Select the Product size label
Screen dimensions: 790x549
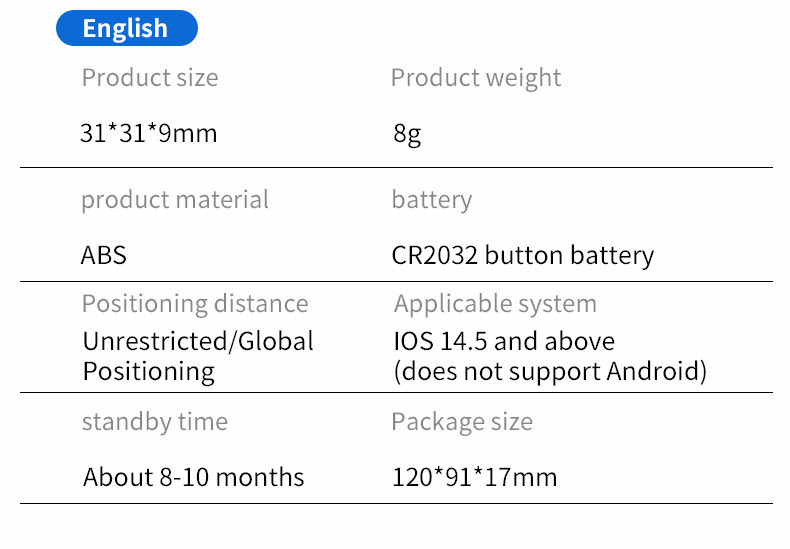tap(149, 78)
